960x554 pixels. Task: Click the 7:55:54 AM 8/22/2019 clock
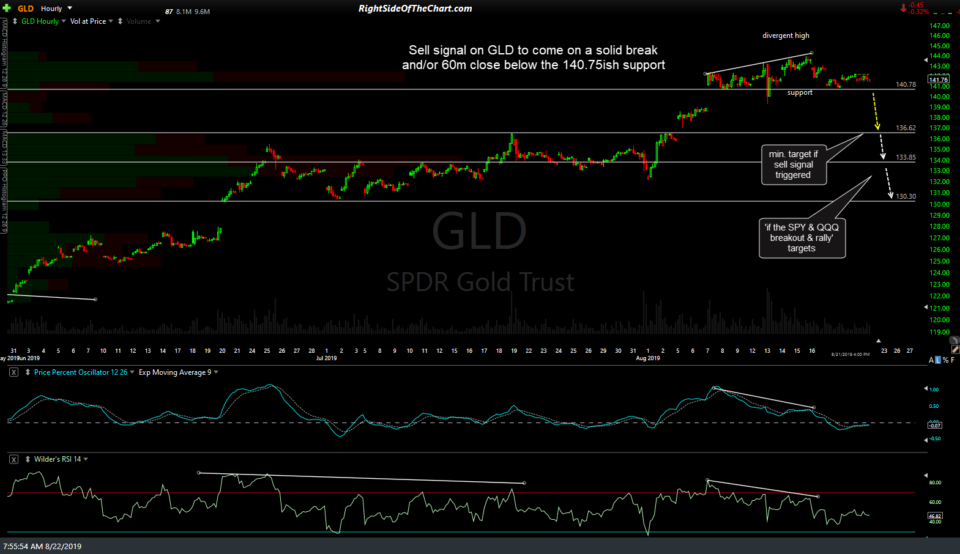point(42,546)
